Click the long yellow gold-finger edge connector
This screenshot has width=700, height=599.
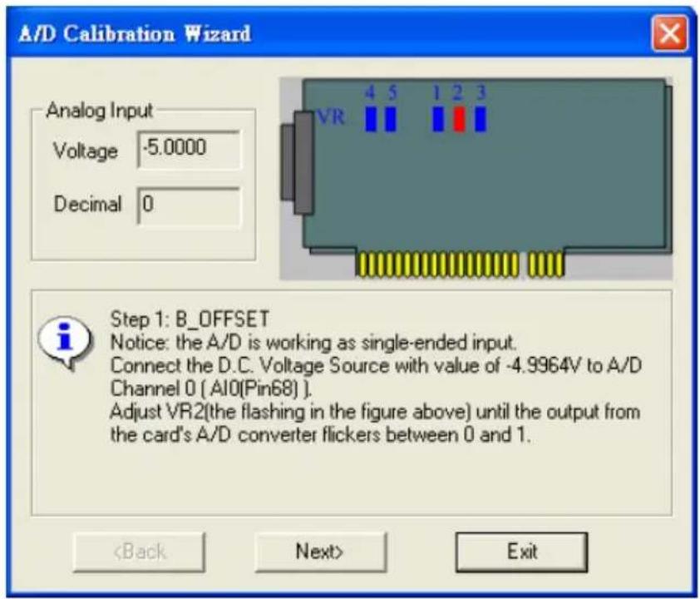click(437, 265)
